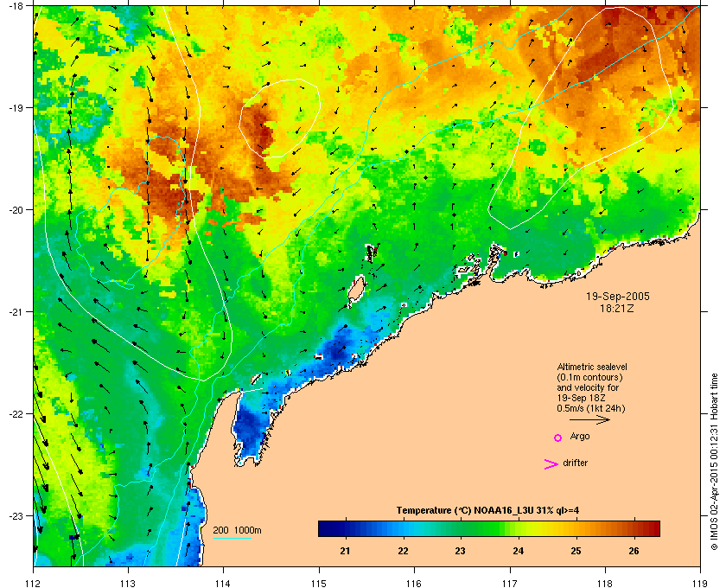Click the '-22' latitude axis label
The height and width of the screenshot is (588, 726).
coord(16,413)
